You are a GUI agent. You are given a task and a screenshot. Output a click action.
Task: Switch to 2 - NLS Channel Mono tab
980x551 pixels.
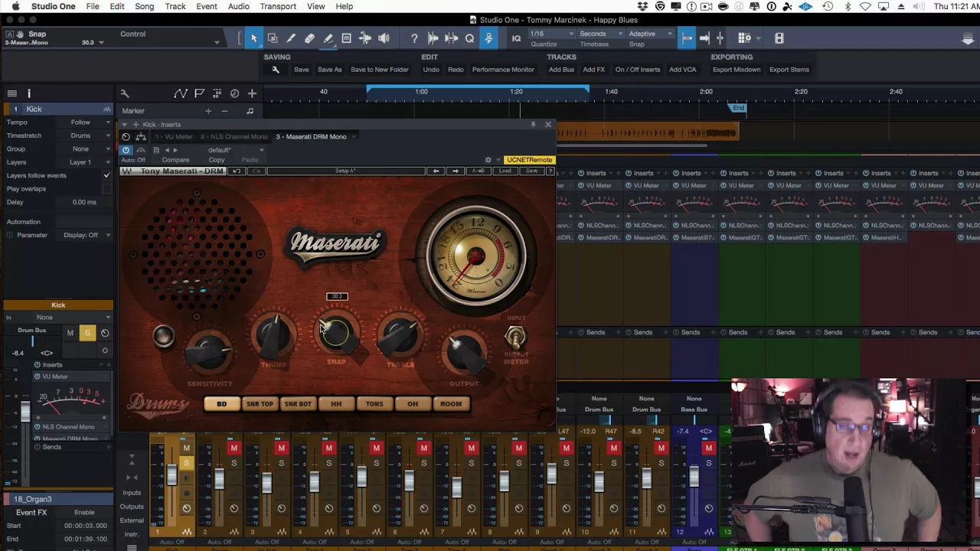click(234, 137)
